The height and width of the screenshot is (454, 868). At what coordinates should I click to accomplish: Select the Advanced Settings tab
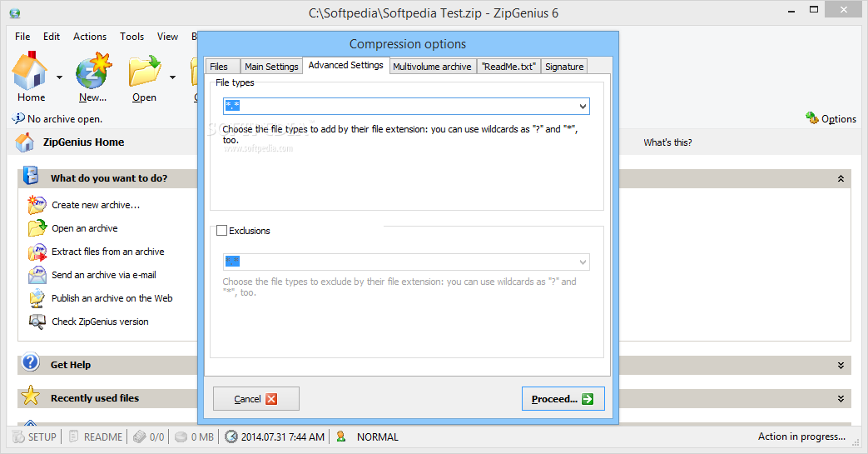tap(346, 65)
